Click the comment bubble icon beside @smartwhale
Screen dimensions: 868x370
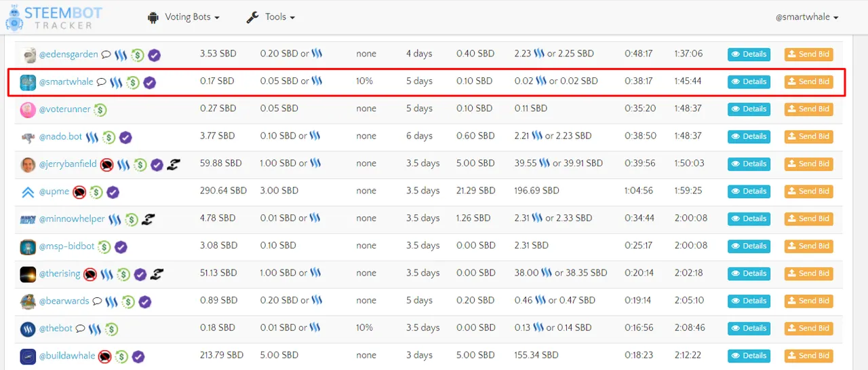pyautogui.click(x=101, y=82)
